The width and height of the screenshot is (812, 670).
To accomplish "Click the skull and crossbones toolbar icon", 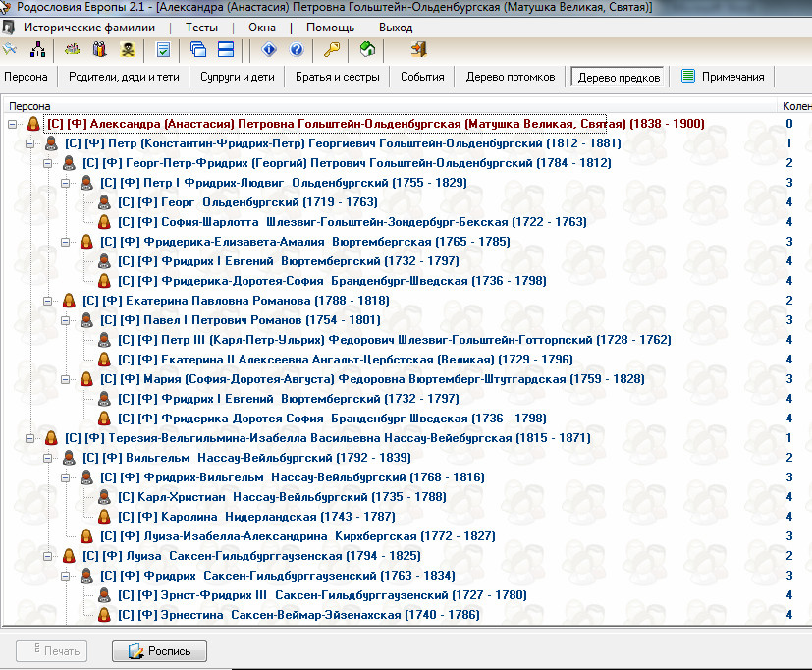I will (128, 50).
